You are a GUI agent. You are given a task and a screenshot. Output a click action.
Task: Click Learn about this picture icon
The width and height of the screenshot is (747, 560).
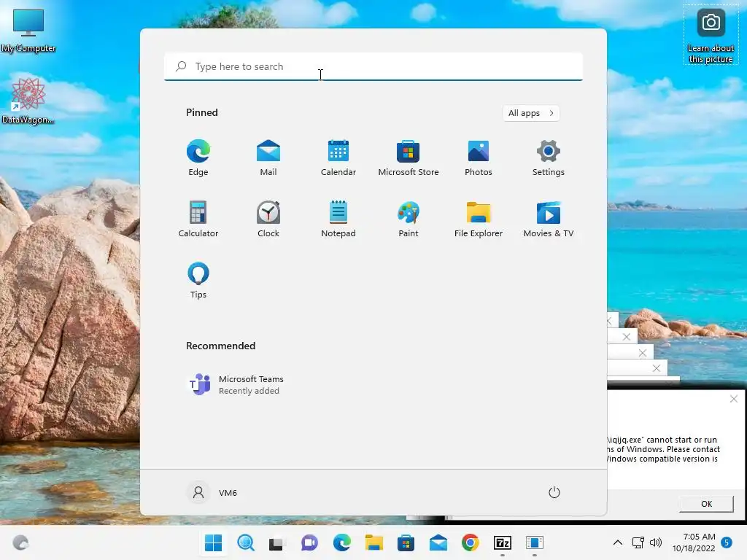[711, 35]
